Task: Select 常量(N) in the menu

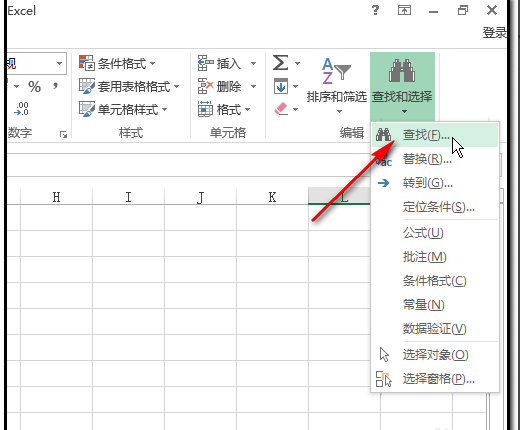Action: pos(435,305)
